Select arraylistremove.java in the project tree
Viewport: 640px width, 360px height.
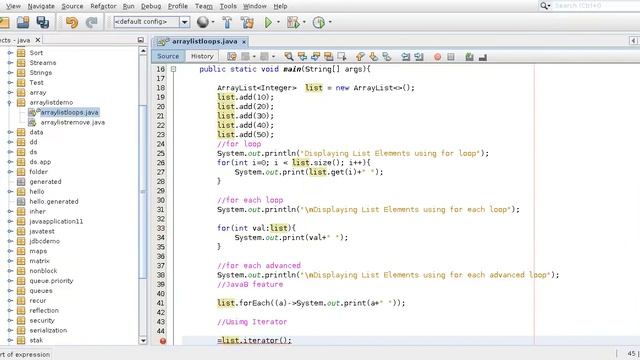point(72,122)
